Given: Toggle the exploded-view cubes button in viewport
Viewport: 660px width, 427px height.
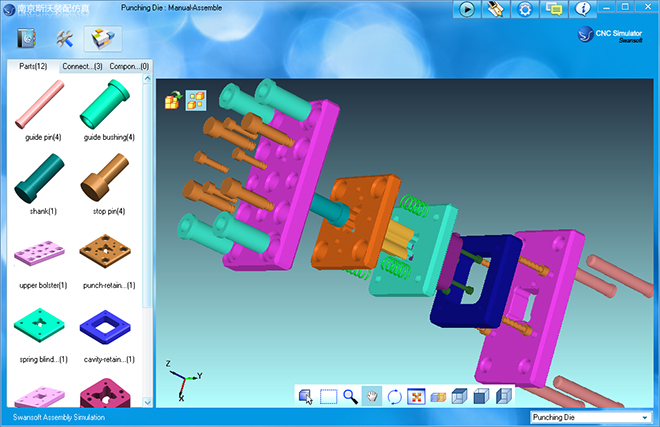Looking at the screenshot, I should [x=195, y=100].
